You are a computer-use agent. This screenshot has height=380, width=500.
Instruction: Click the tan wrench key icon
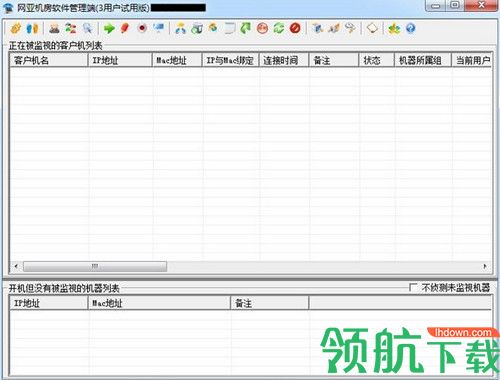[x=350, y=28]
